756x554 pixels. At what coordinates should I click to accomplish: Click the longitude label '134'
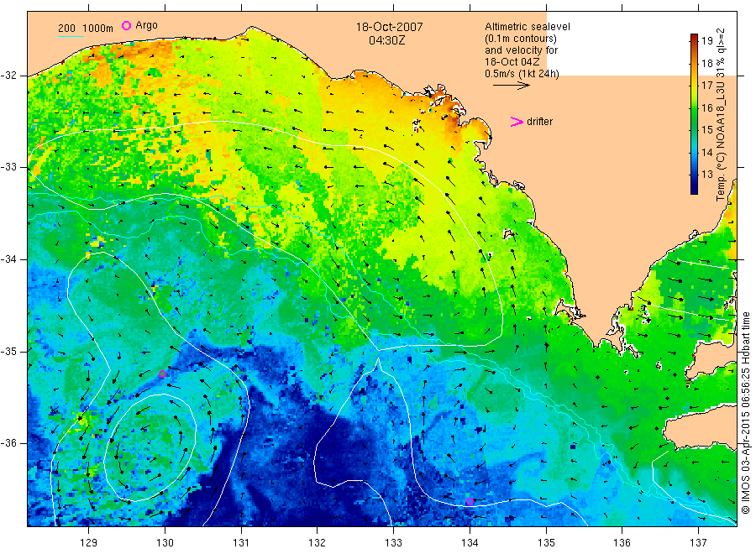(470, 543)
